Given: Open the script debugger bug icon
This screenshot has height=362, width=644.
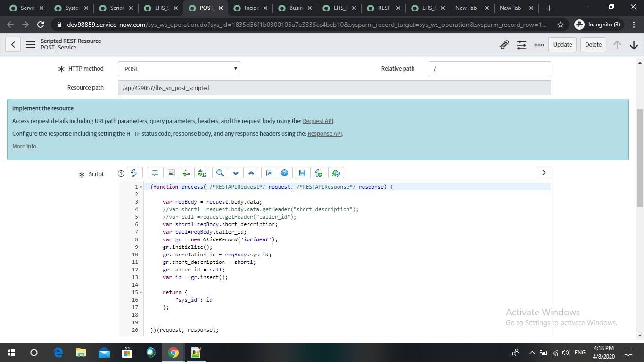Looking at the screenshot, I should tap(336, 173).
